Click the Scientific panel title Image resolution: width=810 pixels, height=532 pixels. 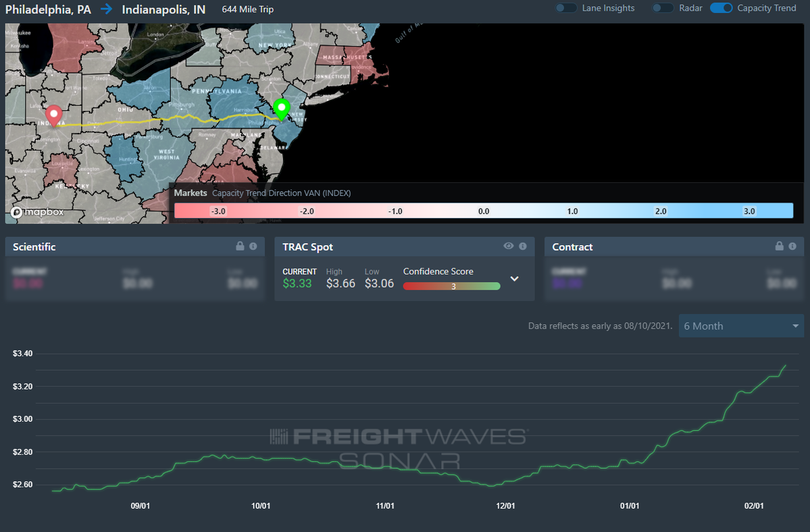[34, 246]
